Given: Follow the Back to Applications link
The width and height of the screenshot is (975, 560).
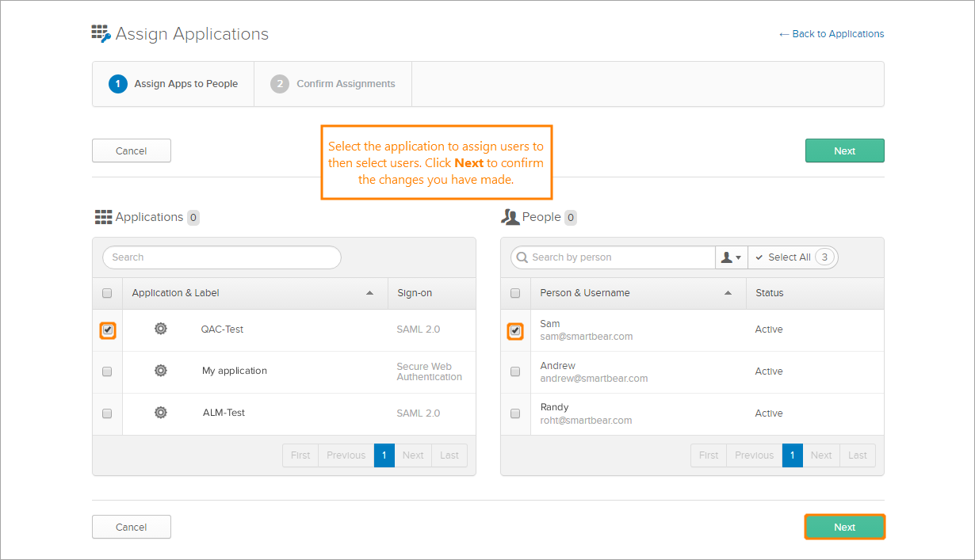Looking at the screenshot, I should (x=832, y=34).
